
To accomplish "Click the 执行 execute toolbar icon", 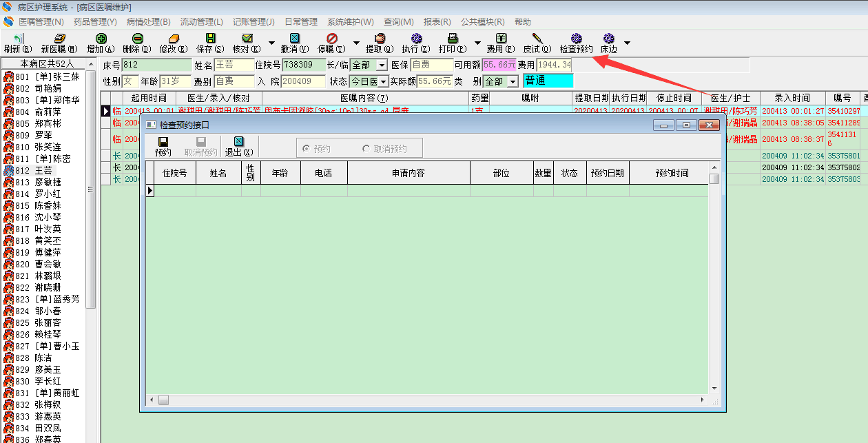I will coord(416,39).
